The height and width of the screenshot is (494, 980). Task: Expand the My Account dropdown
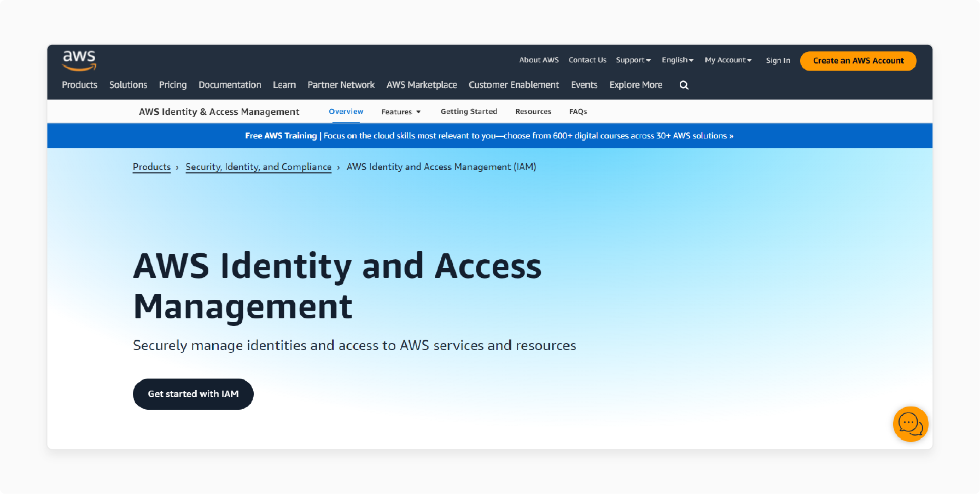(x=728, y=60)
